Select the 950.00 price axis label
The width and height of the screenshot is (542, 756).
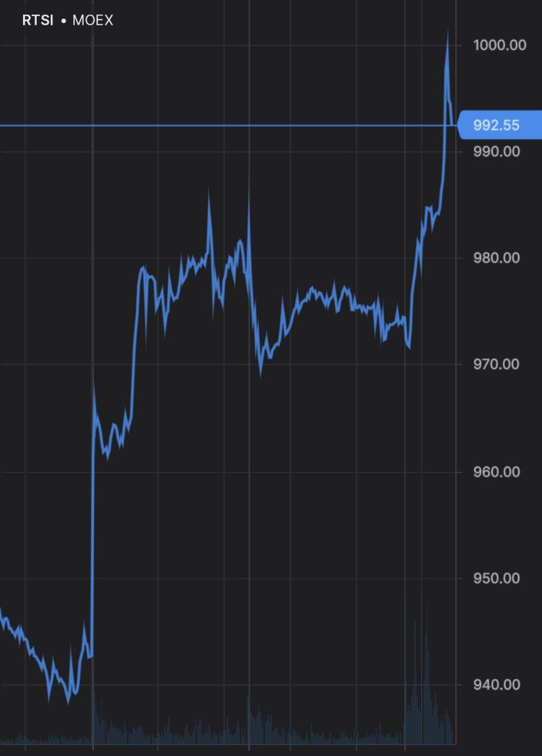pos(496,578)
